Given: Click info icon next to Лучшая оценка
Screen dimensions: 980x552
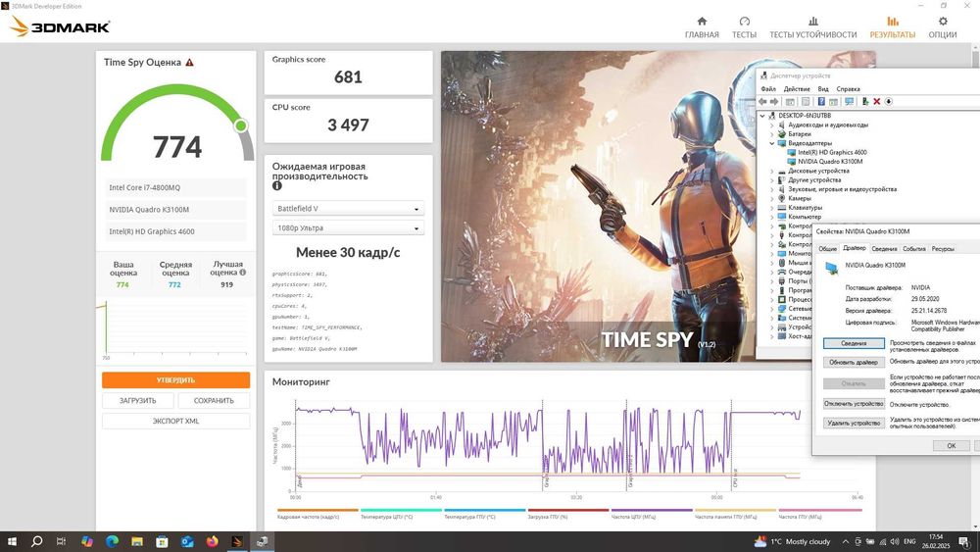Looking at the screenshot, I should 242,273.
